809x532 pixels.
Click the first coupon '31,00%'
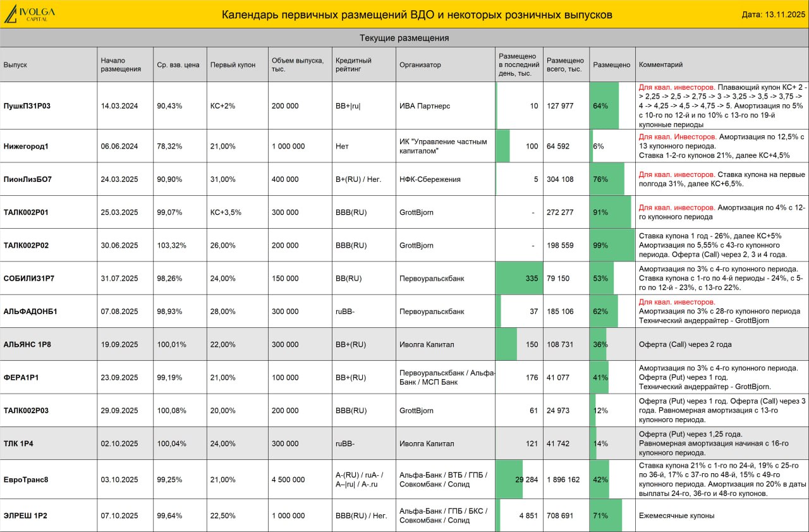[223, 179]
